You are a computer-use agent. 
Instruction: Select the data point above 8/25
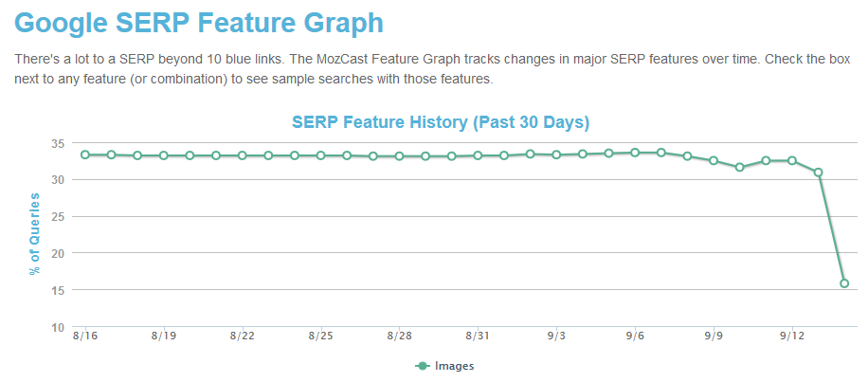pyautogui.click(x=320, y=155)
